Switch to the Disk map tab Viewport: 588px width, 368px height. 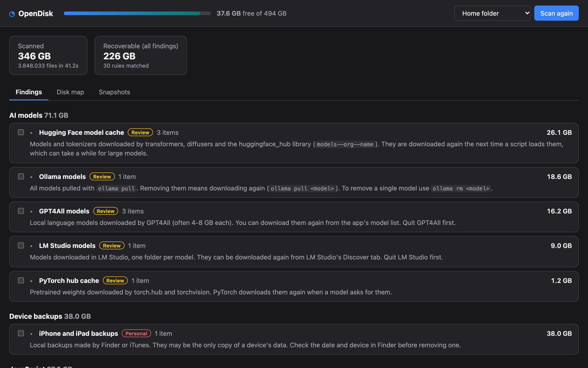(70, 92)
